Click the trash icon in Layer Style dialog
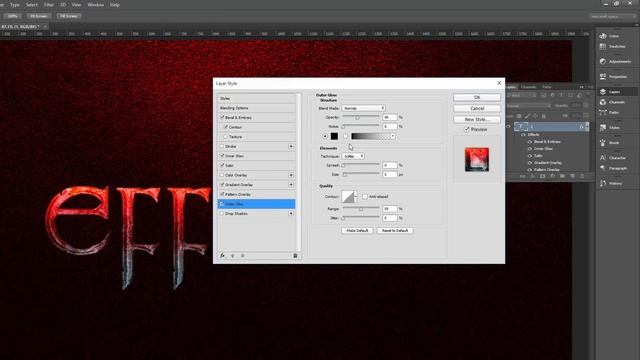 (295, 256)
